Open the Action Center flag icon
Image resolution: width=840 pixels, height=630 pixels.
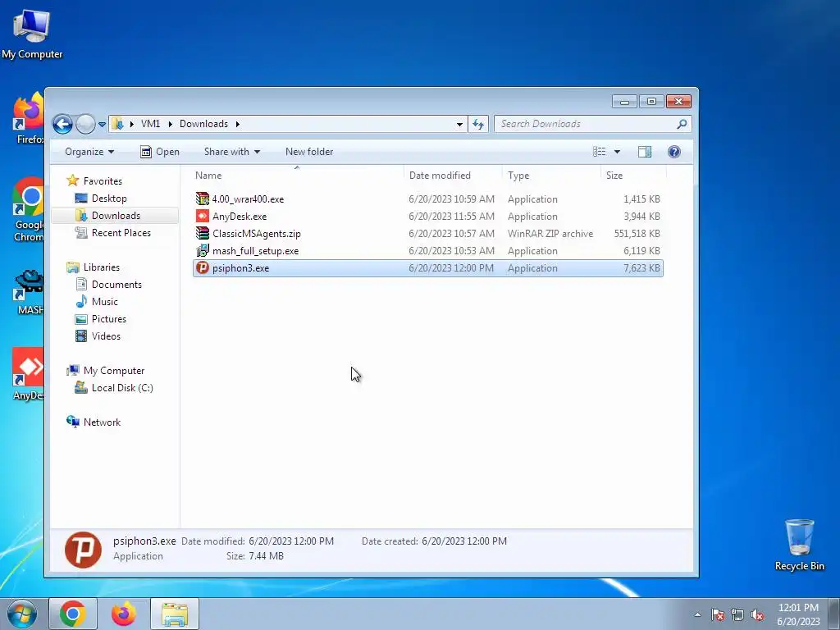tap(717, 615)
